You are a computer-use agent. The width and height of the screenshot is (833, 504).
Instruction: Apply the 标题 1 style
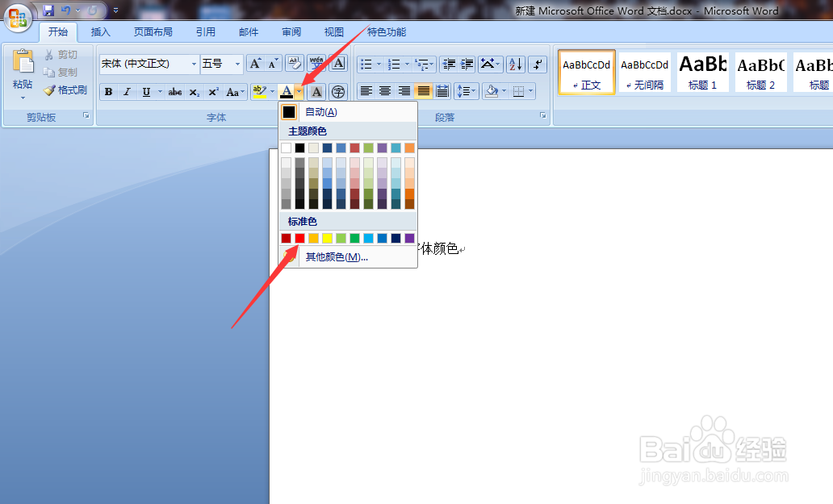702,73
